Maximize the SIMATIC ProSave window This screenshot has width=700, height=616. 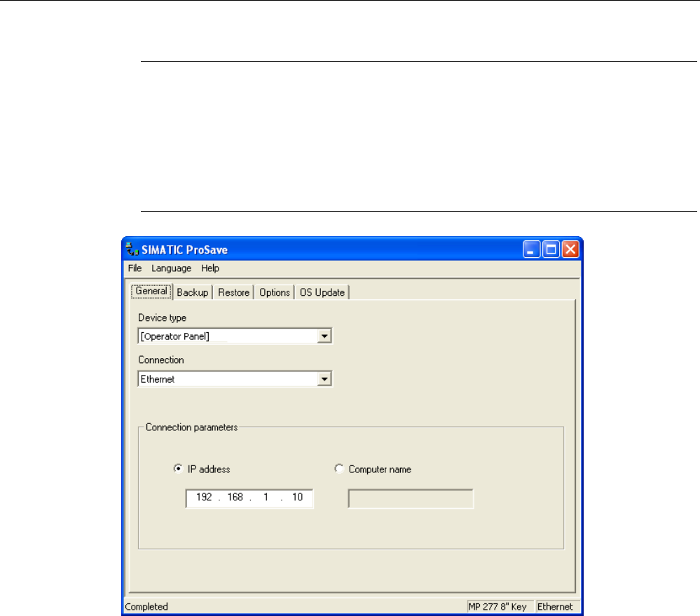(551, 249)
